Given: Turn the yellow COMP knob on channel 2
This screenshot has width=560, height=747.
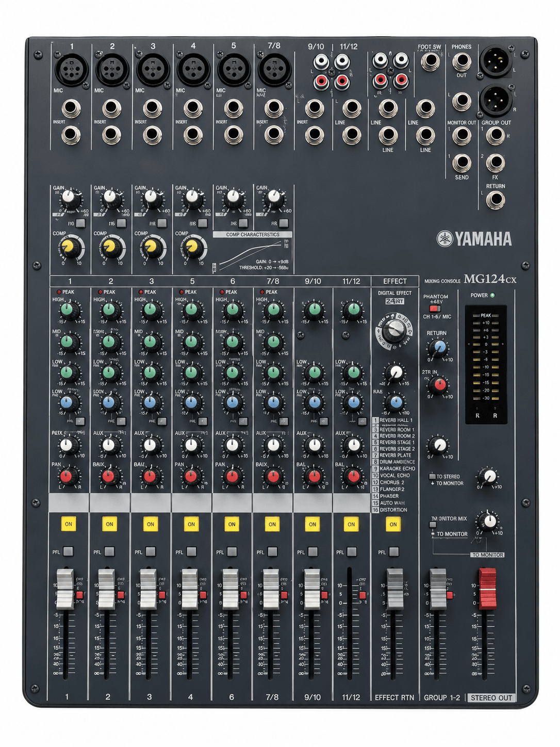Looking at the screenshot, I should [x=110, y=249].
